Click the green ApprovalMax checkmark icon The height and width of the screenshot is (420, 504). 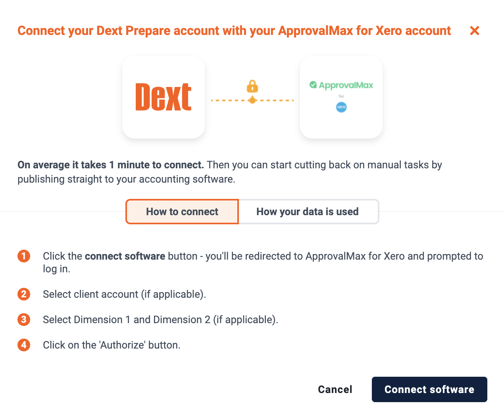click(x=313, y=85)
